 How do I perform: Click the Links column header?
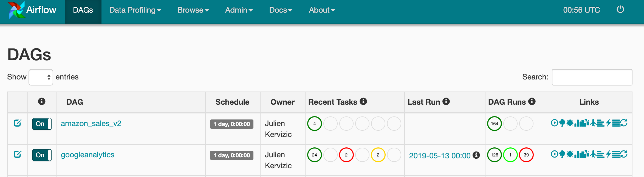589,102
